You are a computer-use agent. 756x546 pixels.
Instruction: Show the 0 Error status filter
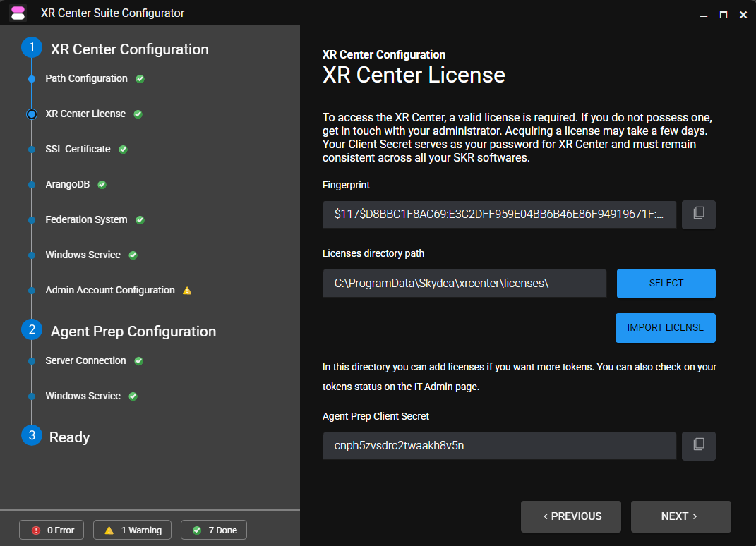[52, 530]
